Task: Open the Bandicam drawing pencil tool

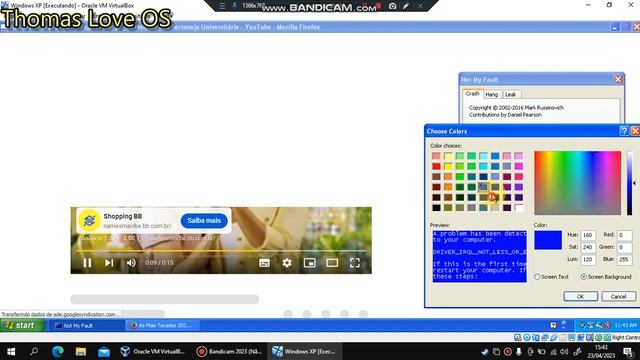Action: click(406, 6)
